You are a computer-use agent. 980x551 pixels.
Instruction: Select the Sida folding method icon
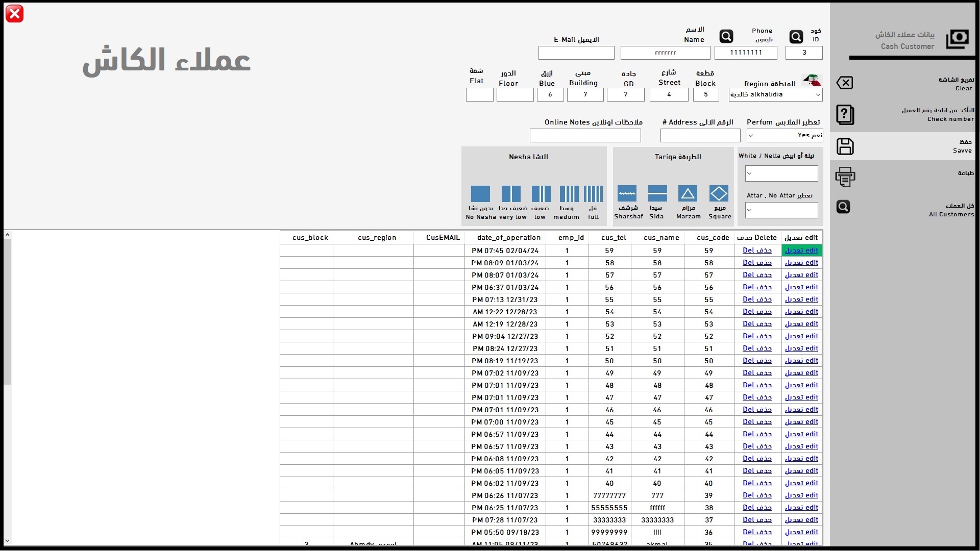[x=657, y=193]
